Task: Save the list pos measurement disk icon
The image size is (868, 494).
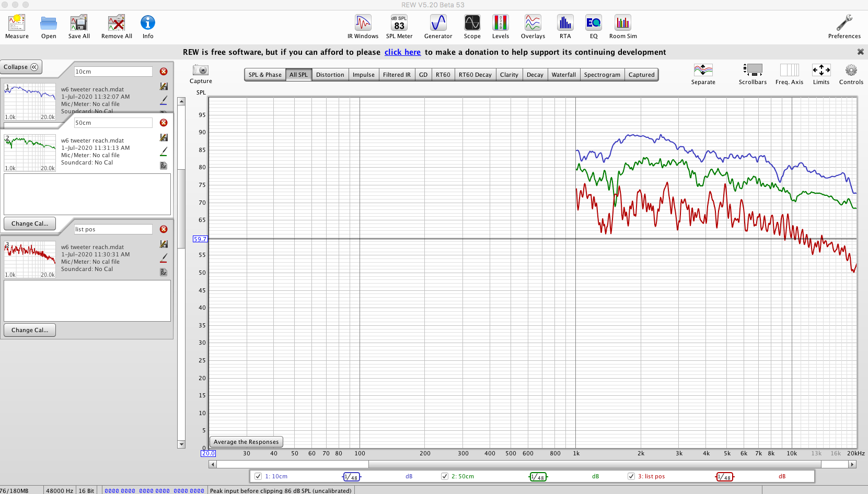Action: pos(164,244)
